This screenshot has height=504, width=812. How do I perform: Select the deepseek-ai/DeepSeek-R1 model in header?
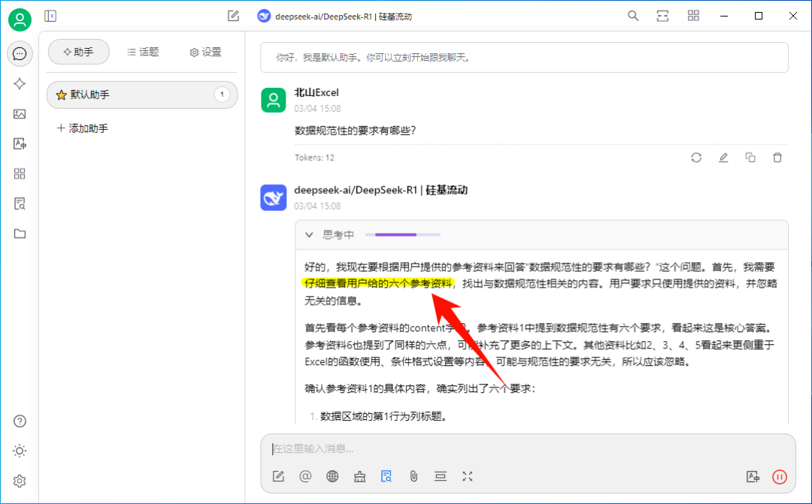coord(344,17)
